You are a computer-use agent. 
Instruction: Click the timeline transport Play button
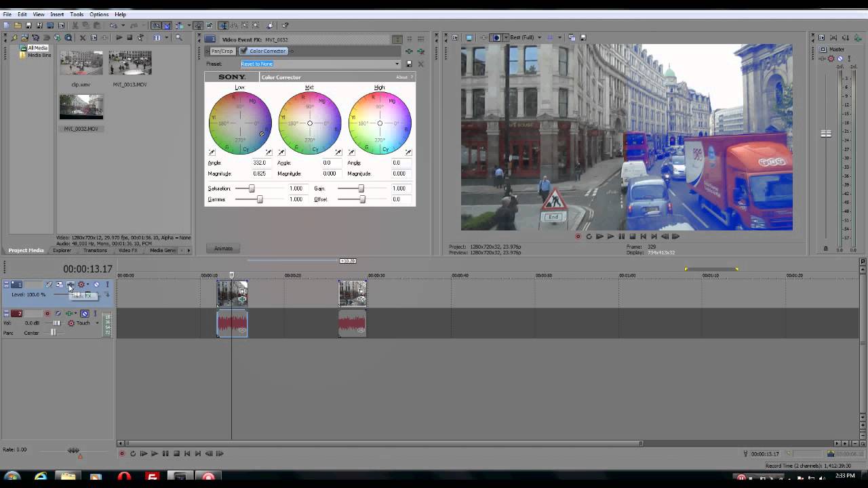(x=154, y=453)
